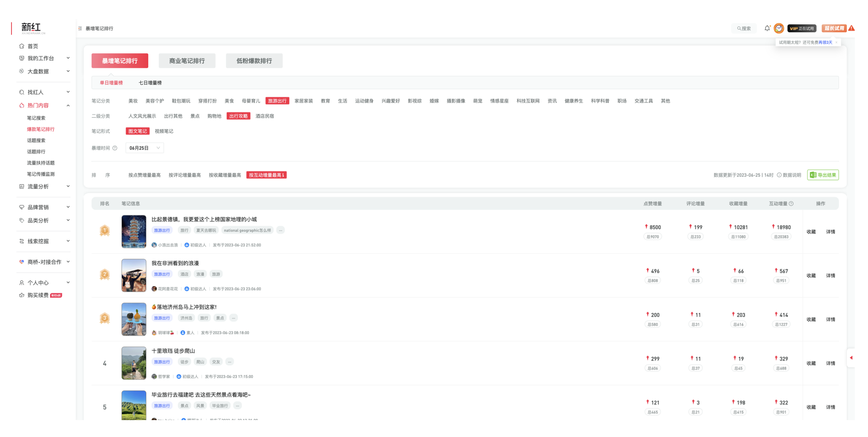Expand 品牌营销 sidebar section
Image resolution: width=868 pixels, height=437 pixels.
(44, 207)
